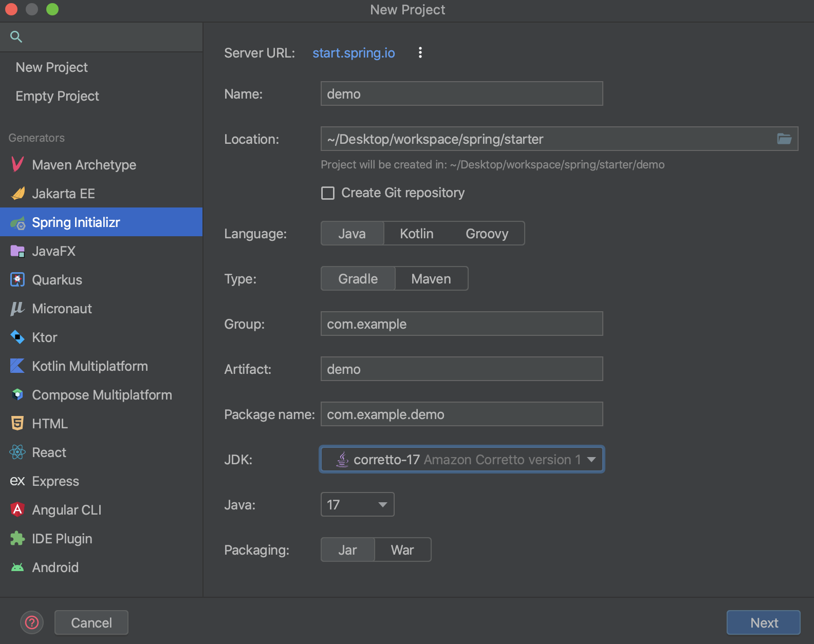Click the Jakarta EE sail icon
Screen dimensions: 814x644
point(17,193)
